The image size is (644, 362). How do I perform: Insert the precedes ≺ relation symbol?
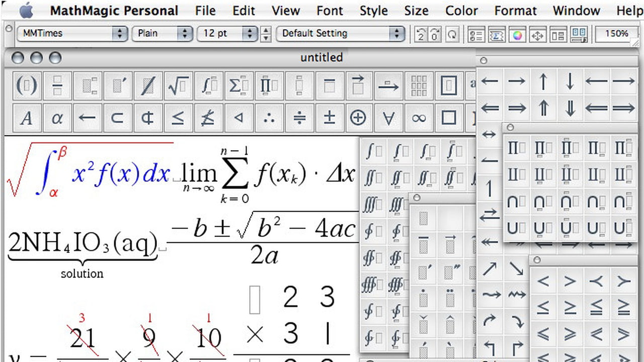point(597,281)
